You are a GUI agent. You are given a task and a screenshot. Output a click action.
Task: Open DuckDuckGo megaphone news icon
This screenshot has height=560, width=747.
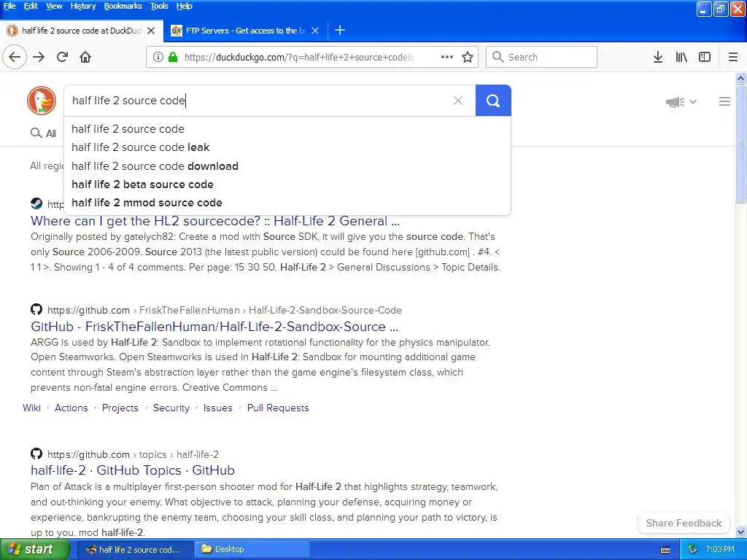675,102
